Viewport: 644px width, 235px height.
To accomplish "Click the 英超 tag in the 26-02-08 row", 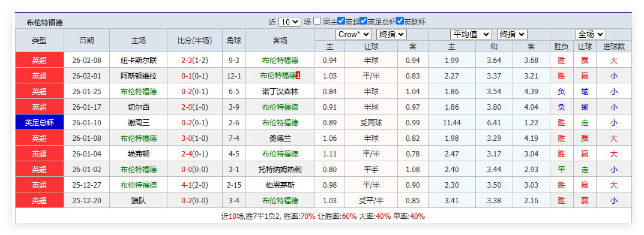I will 40,61.
